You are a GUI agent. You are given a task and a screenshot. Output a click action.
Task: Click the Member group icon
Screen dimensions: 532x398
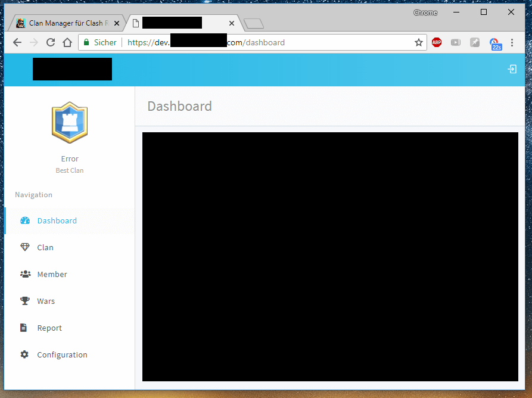tap(25, 274)
